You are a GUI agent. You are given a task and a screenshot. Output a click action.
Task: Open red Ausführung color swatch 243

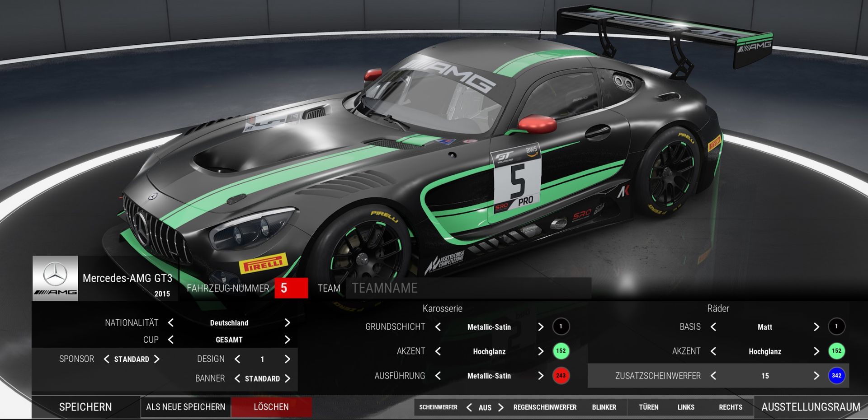click(561, 375)
